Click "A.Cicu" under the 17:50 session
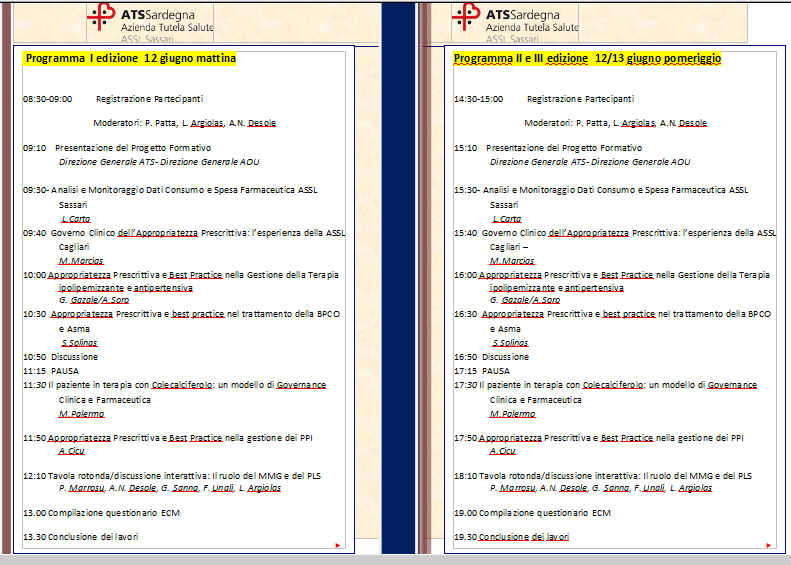 (502, 451)
